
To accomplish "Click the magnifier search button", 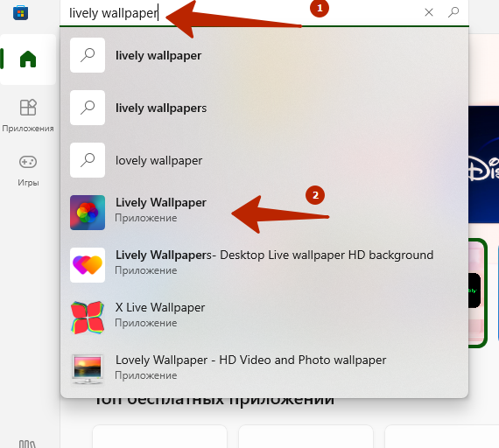I will [453, 12].
